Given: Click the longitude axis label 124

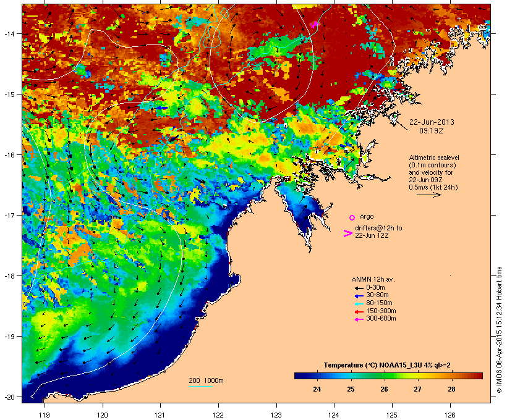Looking at the screenshot, I should [x=334, y=415].
